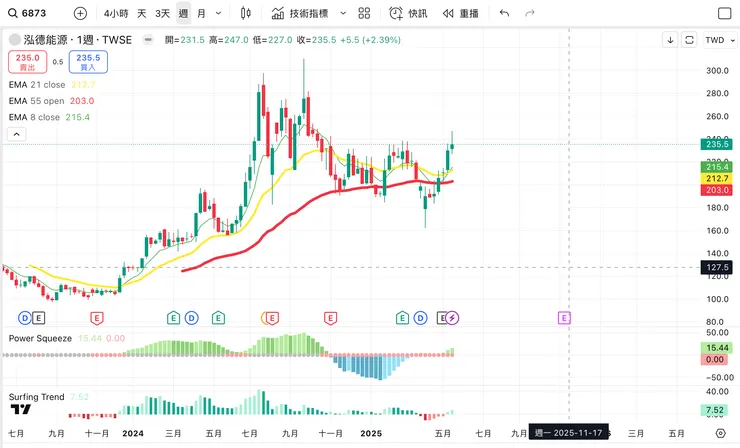Click the 235.5 current price label
740x448 pixels.
tap(717, 144)
